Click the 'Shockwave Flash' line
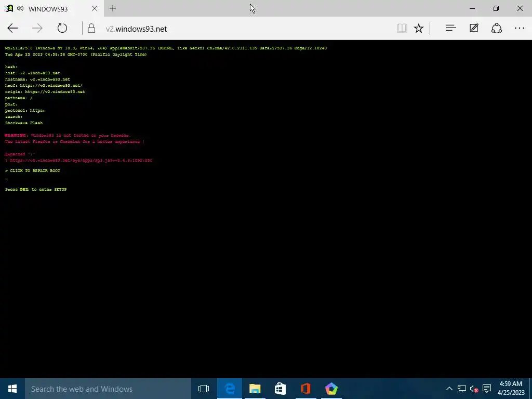532x399 pixels. [24, 123]
